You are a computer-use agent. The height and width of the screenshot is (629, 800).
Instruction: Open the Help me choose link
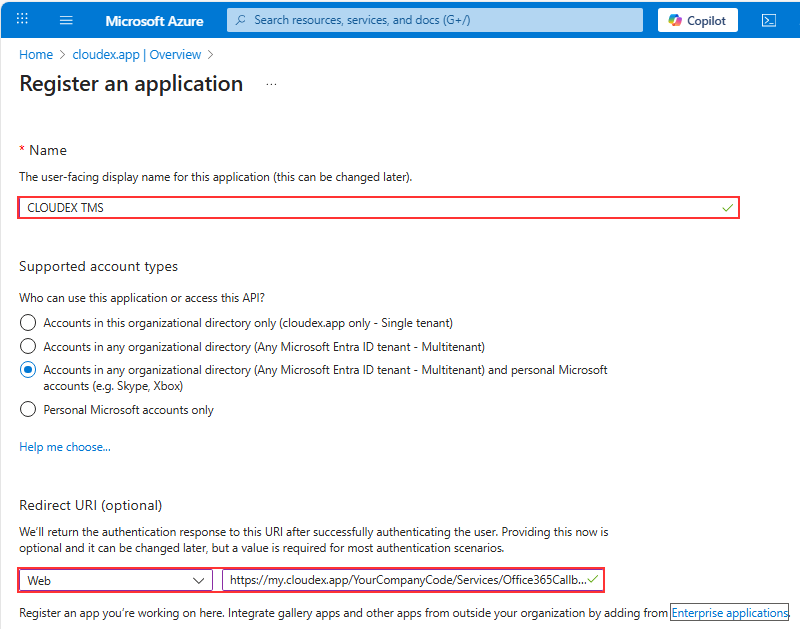coord(65,447)
